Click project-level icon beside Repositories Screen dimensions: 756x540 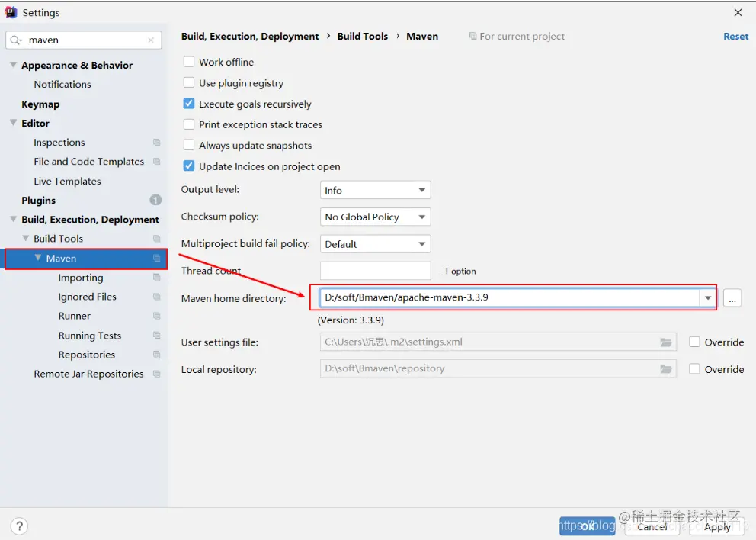(157, 355)
